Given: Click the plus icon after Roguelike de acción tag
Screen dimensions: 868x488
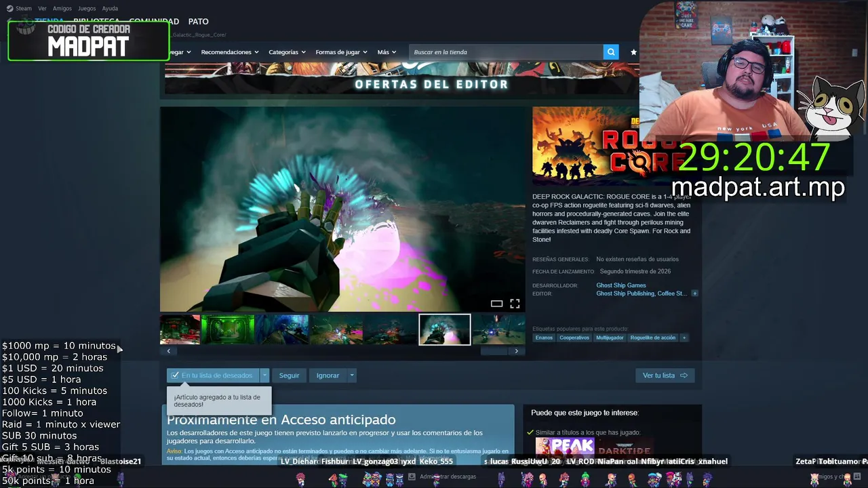Looking at the screenshot, I should pyautogui.click(x=684, y=338).
